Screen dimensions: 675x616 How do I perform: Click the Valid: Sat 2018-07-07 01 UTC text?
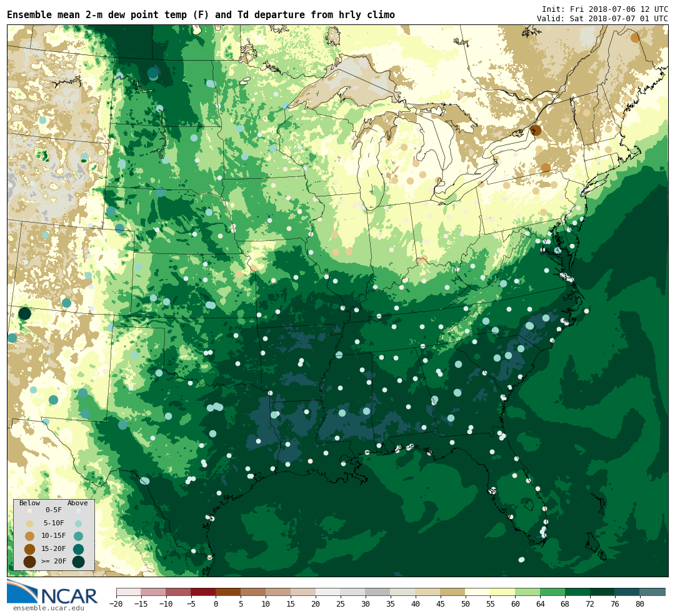pyautogui.click(x=602, y=19)
